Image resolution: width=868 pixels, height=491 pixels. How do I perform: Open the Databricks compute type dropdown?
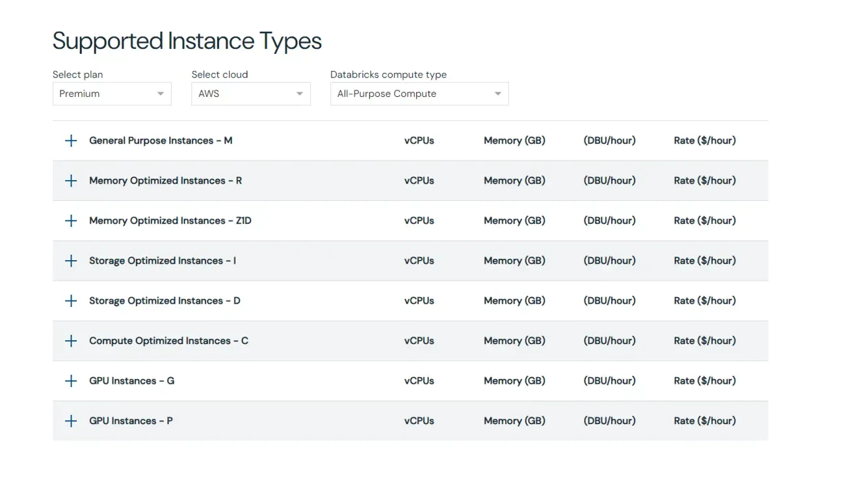click(x=419, y=94)
